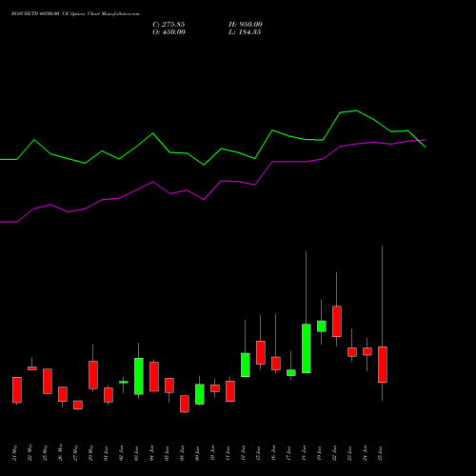The height and width of the screenshot is (476, 476).
Task: Click the red candlestick for 05 Jun
Action: click(169, 386)
